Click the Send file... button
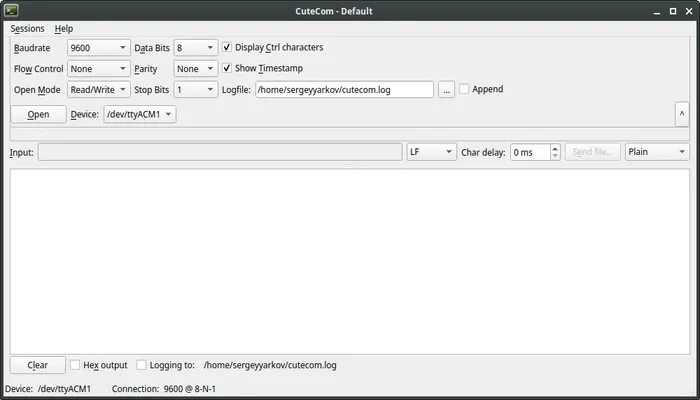 (593, 152)
